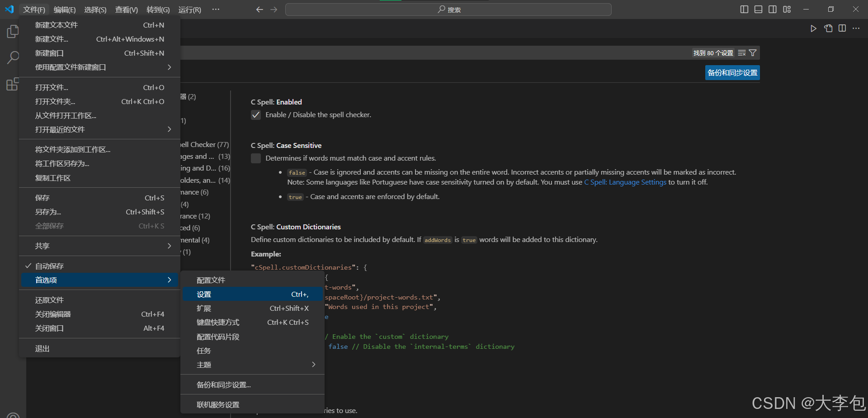This screenshot has height=418, width=868.
Task: Expand the 主题 submenu
Action: click(x=204, y=364)
